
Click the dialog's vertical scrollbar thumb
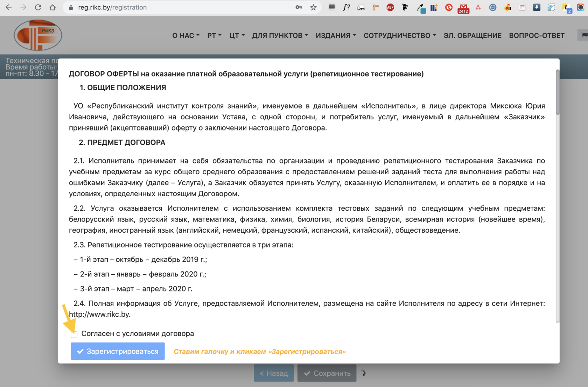(558, 92)
